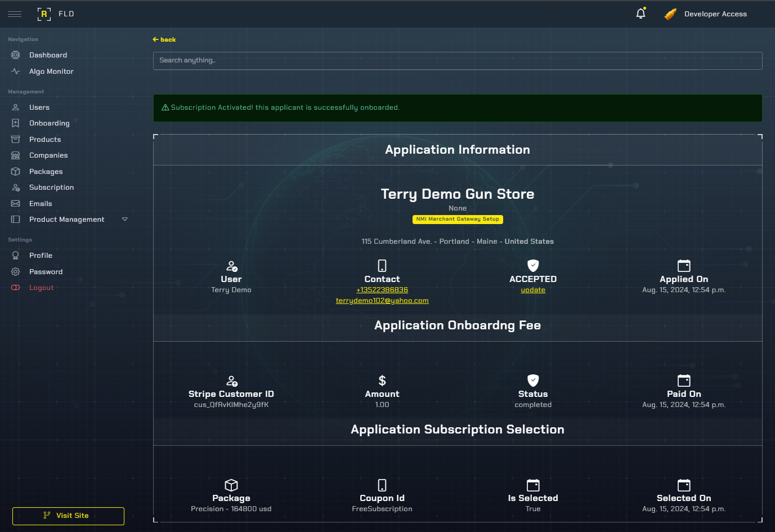Click the completed status value
775x532 pixels.
click(533, 405)
